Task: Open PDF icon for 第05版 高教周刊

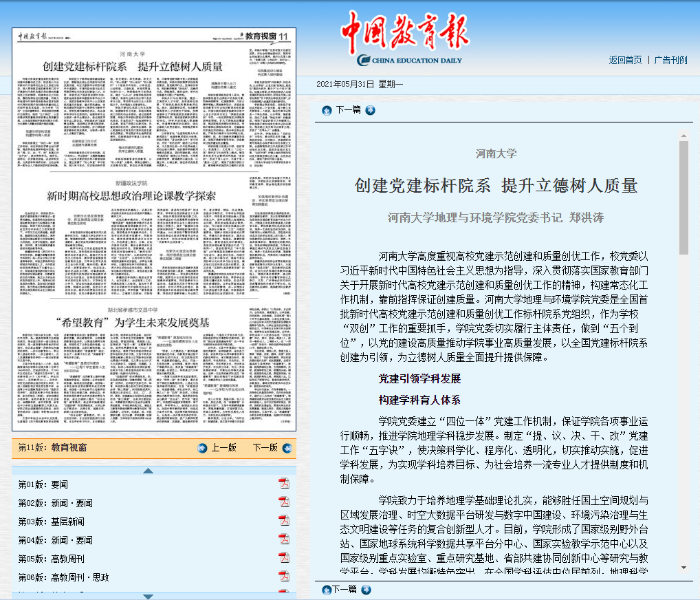Action: pos(284,558)
